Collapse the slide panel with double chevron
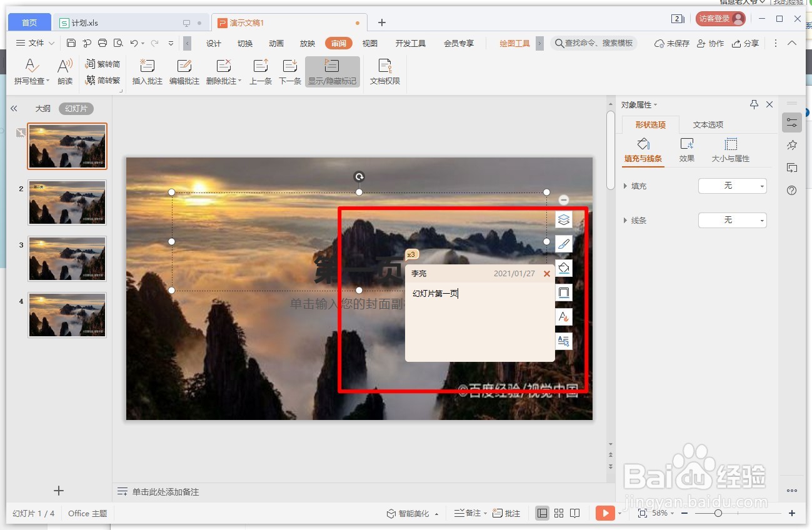This screenshot has height=530, width=812. (x=14, y=108)
